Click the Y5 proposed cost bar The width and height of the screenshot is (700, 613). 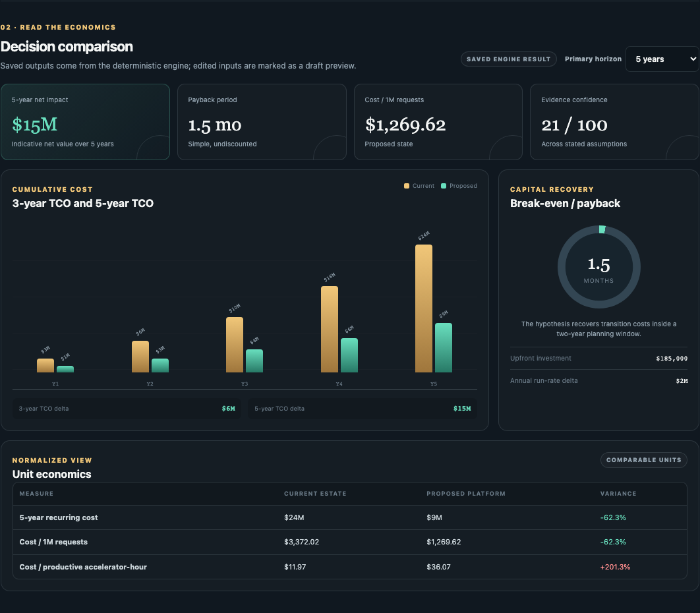444,348
